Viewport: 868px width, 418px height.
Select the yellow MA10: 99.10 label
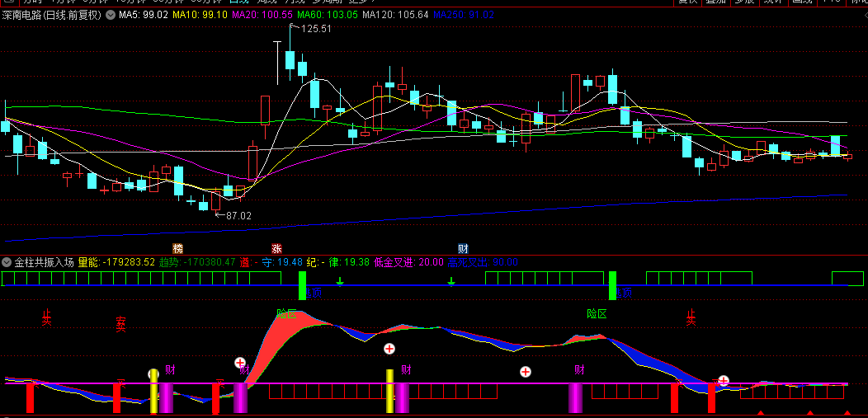tap(200, 16)
